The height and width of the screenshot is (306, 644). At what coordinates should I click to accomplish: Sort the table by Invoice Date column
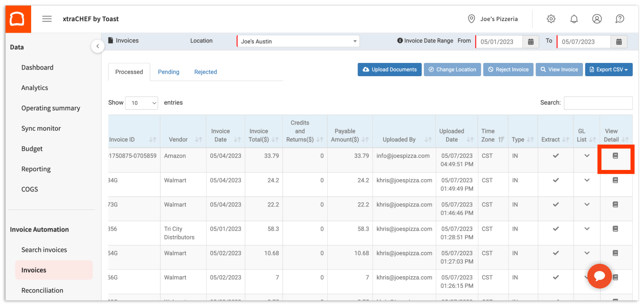click(x=238, y=140)
